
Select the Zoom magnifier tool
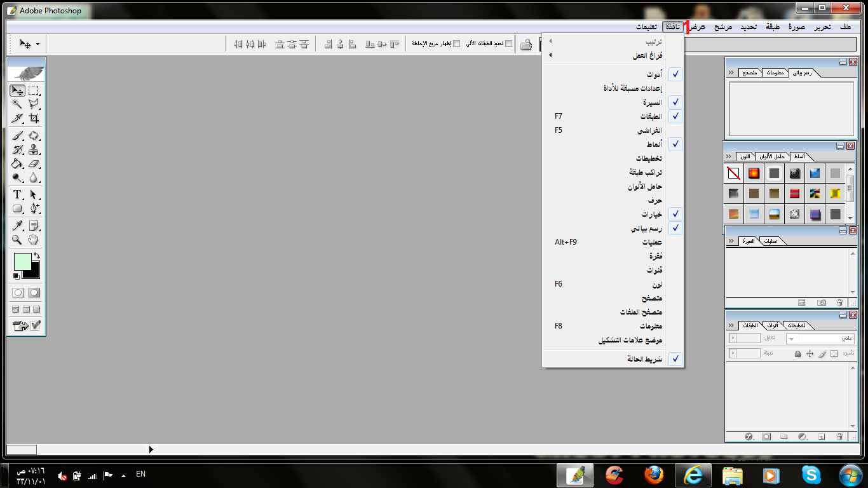tap(18, 240)
